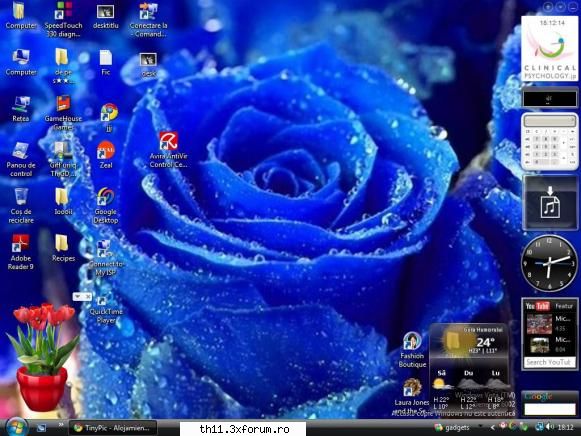The width and height of the screenshot is (581, 436).
Task: Open the dropdown on the tulip gadget
Action: [x=77, y=296]
